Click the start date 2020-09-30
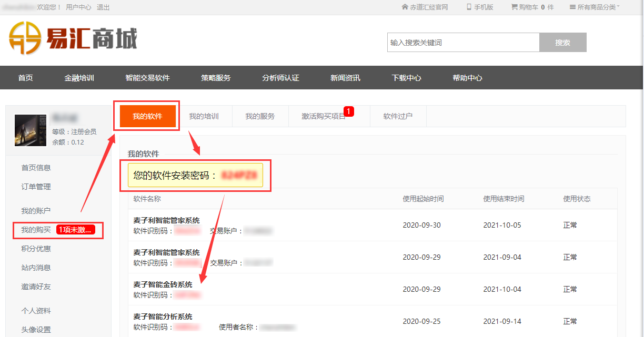The width and height of the screenshot is (644, 337). (422, 225)
